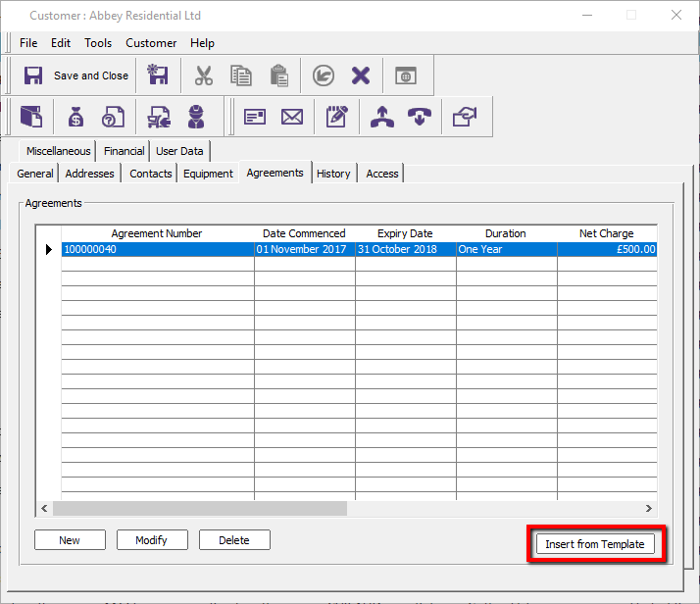The width and height of the screenshot is (700, 604).
Task: Click the Copy documents icon
Action: click(241, 75)
